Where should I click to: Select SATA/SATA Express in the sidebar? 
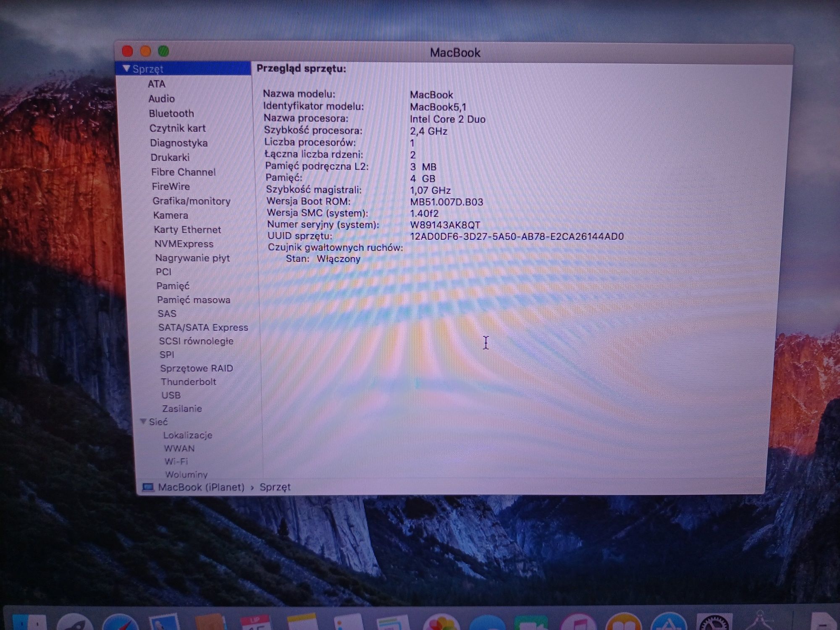pyautogui.click(x=203, y=328)
